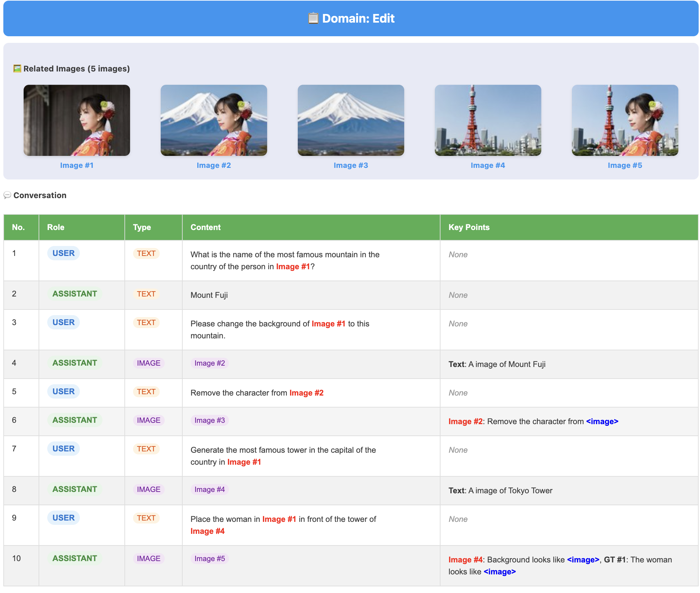Image resolution: width=700 pixels, height=593 pixels.
Task: Click the speech bubble icon beside Conversation
Action: tap(7, 195)
